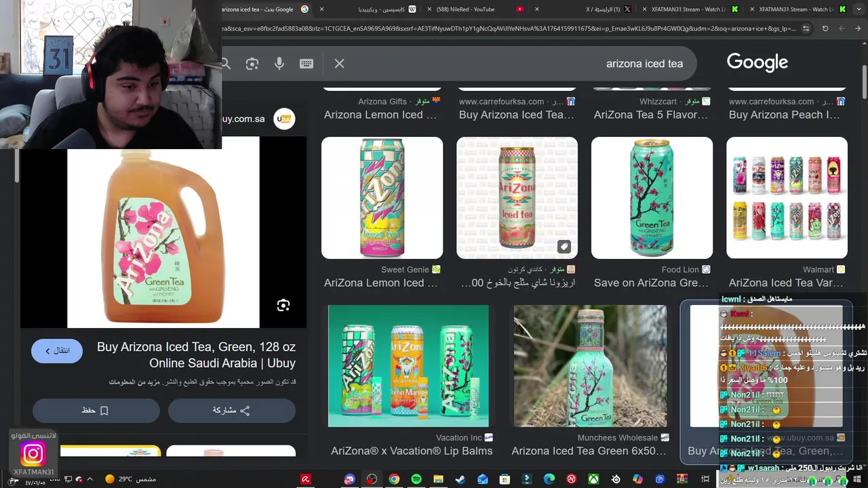868x488 pixels.
Task: Select the Sweet Genie lemon iced tea can thumbnail
Action: (382, 198)
